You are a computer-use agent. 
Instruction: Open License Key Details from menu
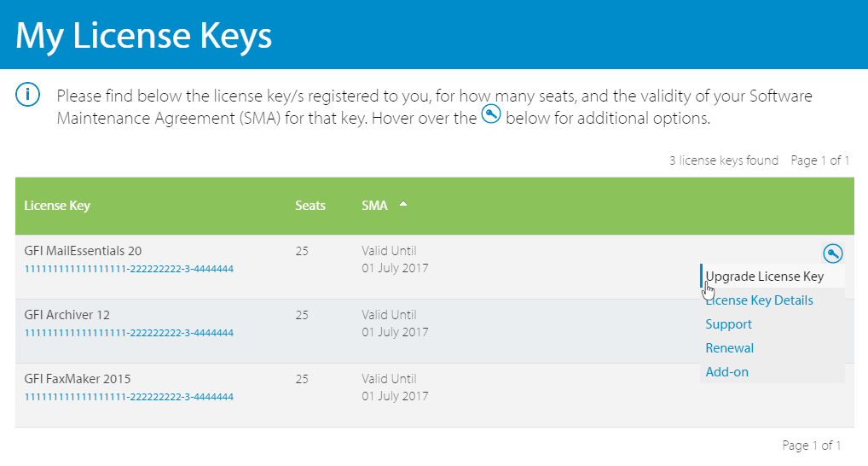(x=760, y=300)
